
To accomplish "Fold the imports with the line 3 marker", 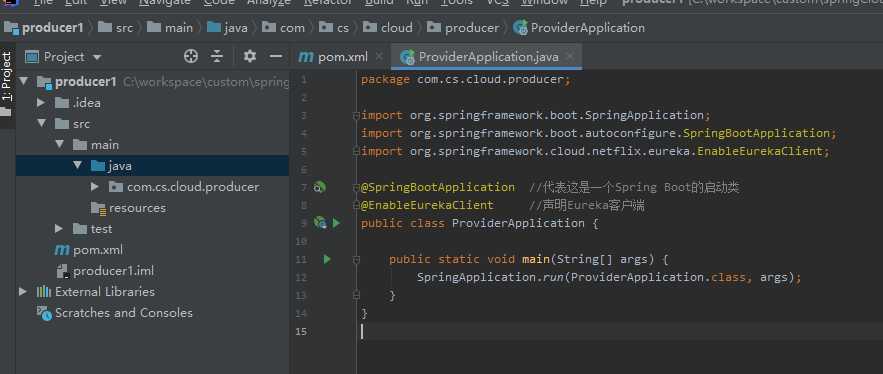I will point(356,115).
